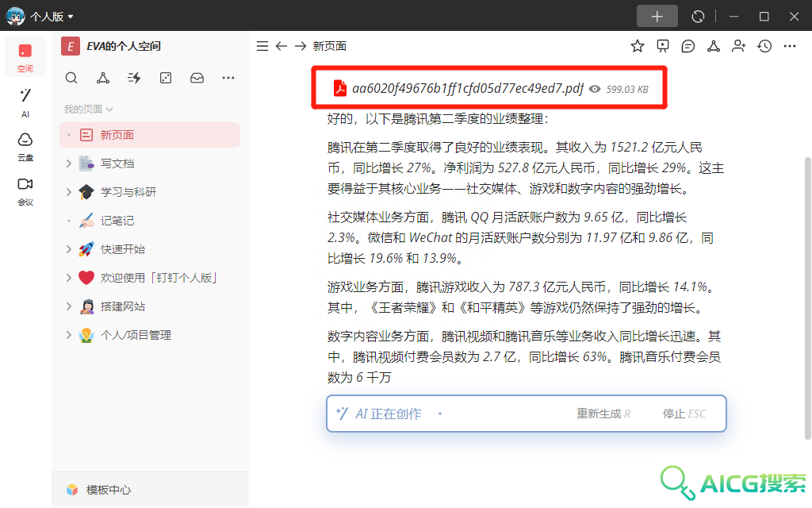Open the knowledge graph icon in space panel
Screen dimensions: 812x508
point(103,79)
